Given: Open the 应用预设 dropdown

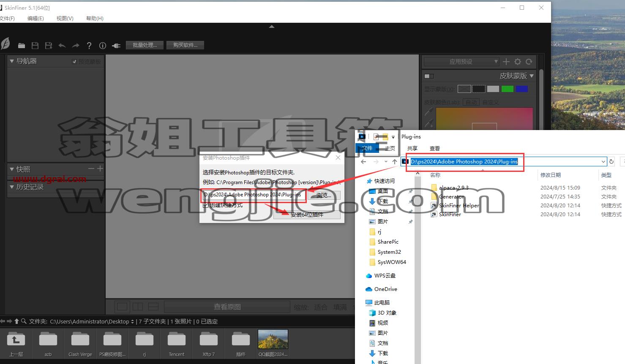Looking at the screenshot, I should pos(461,62).
